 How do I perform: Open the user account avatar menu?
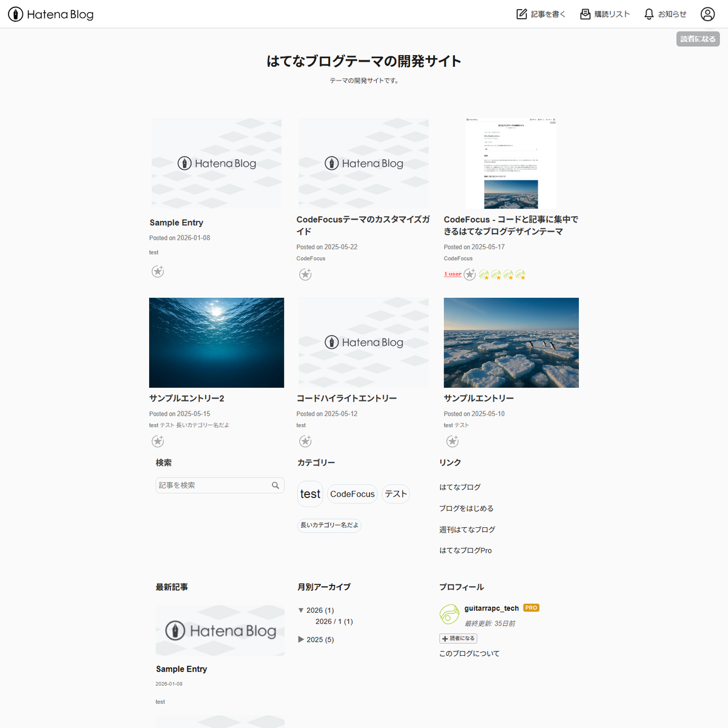coord(708,14)
